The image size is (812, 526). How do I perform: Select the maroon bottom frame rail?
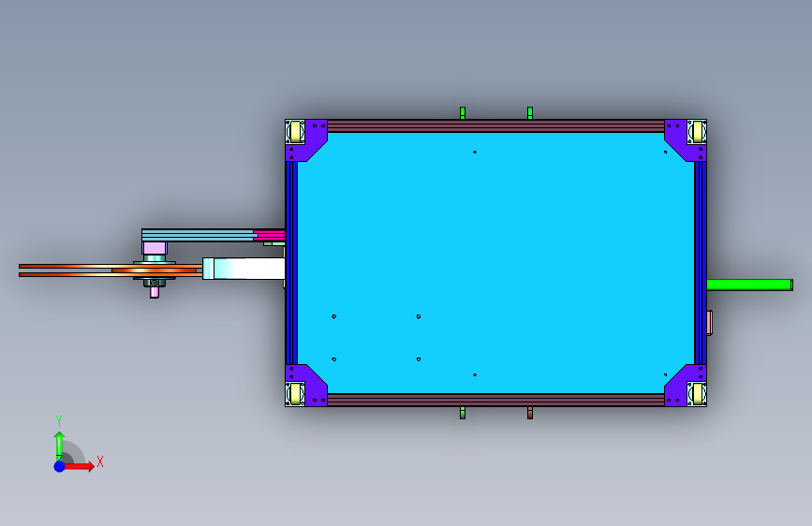[495, 400]
